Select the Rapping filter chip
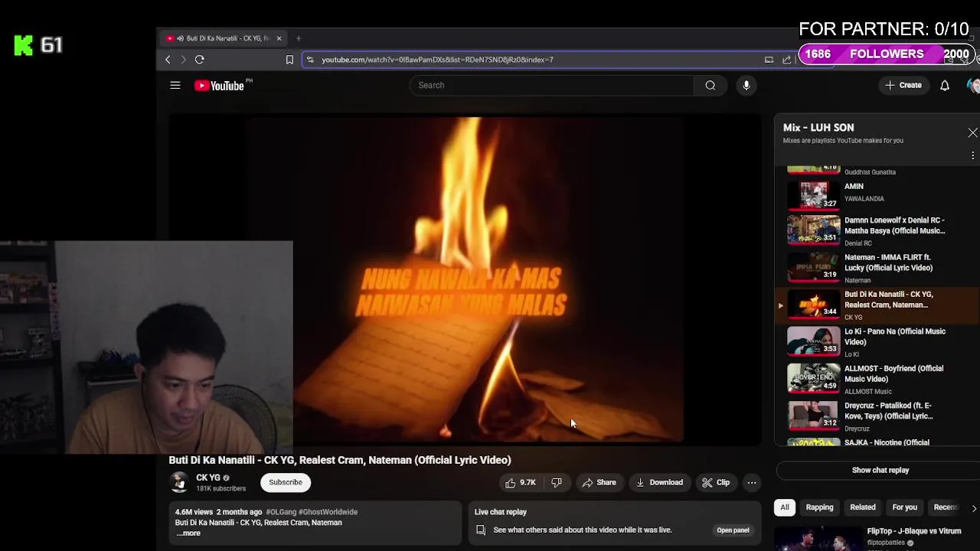Image resolution: width=980 pixels, height=551 pixels. [819, 507]
